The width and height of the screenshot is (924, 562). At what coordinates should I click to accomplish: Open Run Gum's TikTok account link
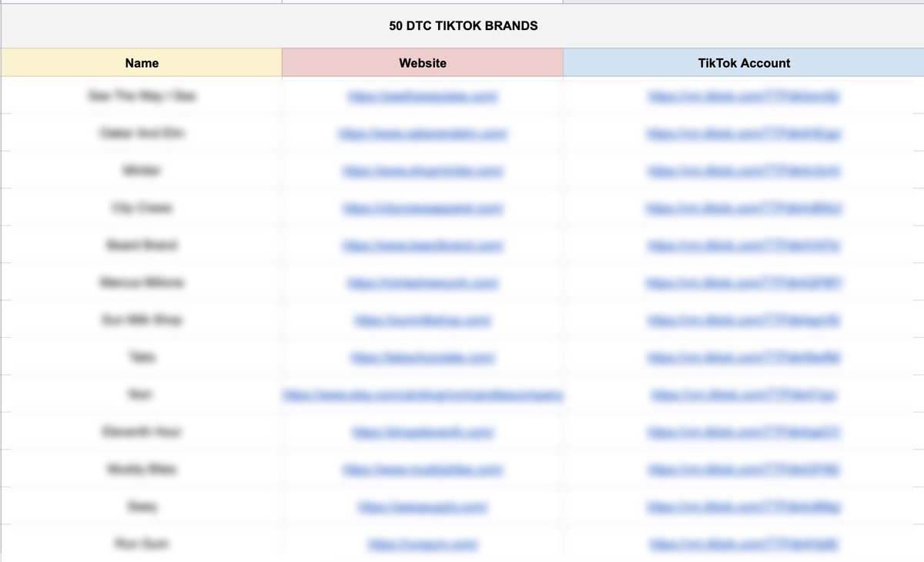coord(744,544)
